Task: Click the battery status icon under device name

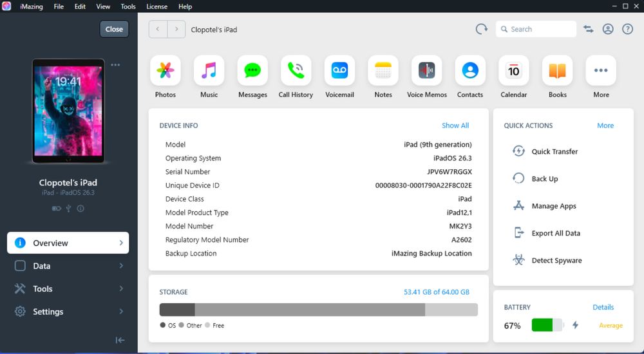Action: (56, 209)
